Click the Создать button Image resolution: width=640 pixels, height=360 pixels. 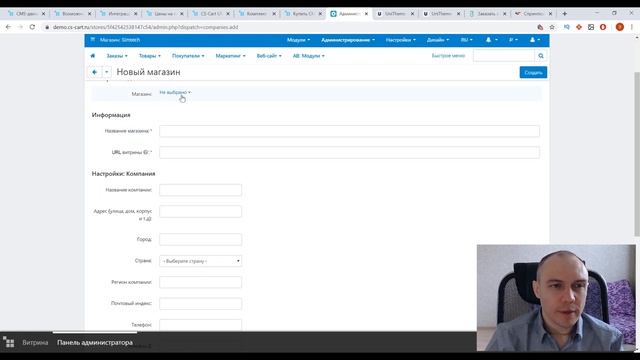click(533, 72)
